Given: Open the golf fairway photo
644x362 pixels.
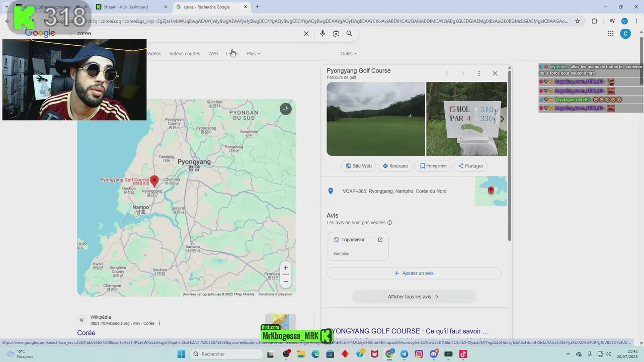Looking at the screenshot, I should 376,119.
